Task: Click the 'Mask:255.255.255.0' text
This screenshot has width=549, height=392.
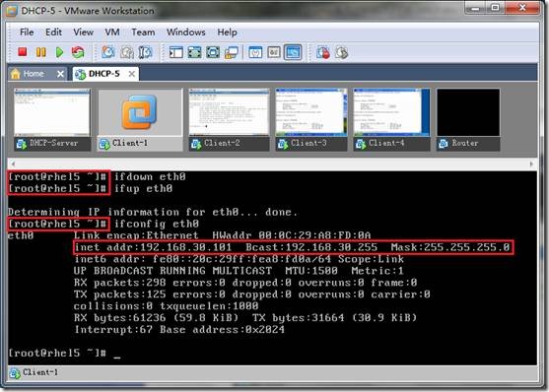Action: (x=450, y=247)
